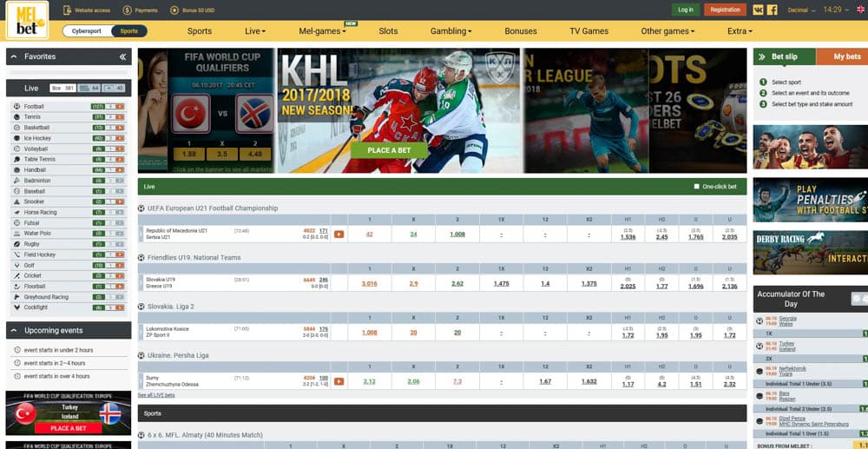The height and width of the screenshot is (449, 868).
Task: Switch to the My bets tab
Action: tap(842, 56)
